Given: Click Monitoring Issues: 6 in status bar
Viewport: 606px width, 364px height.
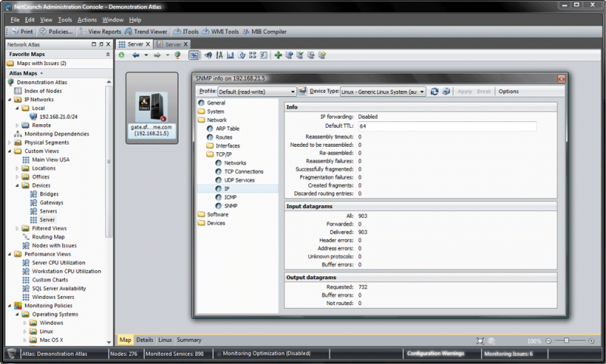Looking at the screenshot, I should (x=508, y=353).
